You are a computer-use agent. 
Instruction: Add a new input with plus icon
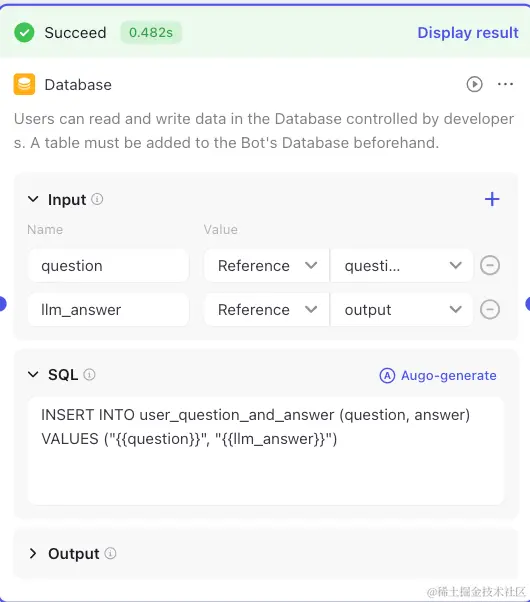[492, 199]
